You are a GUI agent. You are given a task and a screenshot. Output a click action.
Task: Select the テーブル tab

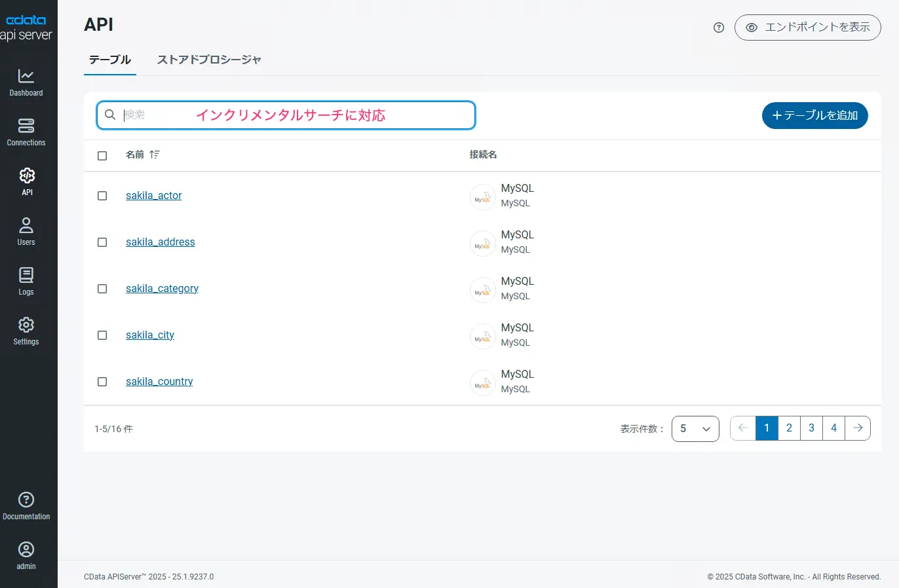point(109,59)
